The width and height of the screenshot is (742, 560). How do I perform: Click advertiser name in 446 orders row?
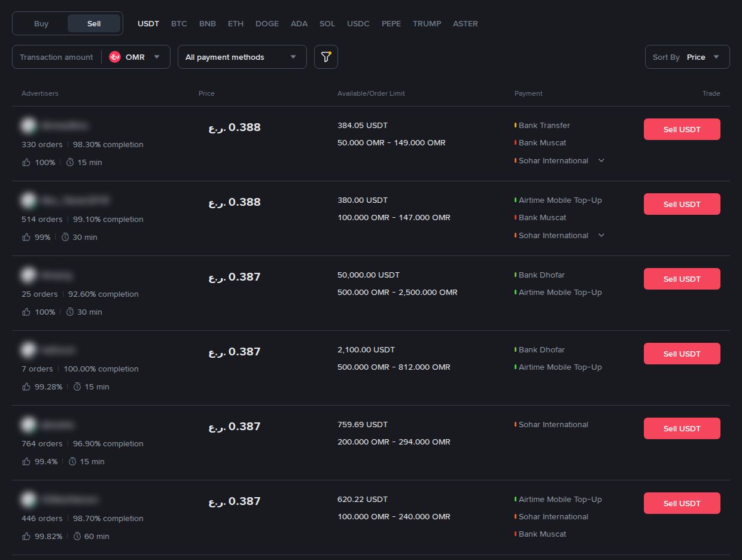click(x=70, y=500)
